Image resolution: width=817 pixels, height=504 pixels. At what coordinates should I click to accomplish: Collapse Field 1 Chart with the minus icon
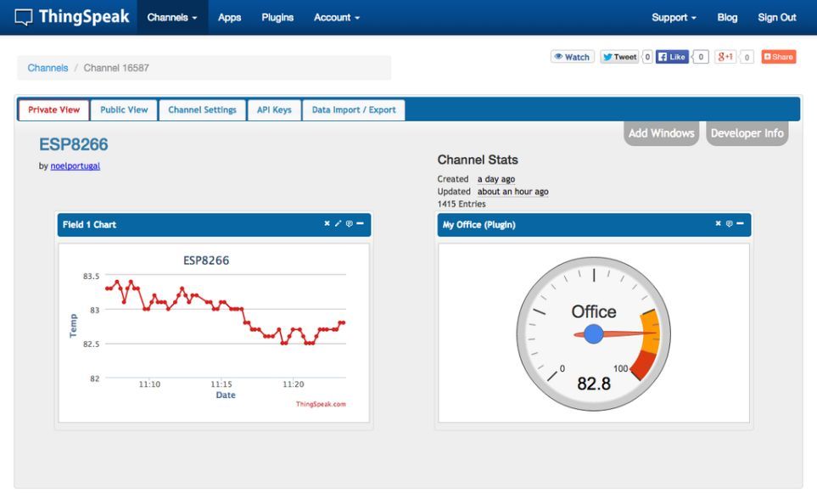[360, 223]
